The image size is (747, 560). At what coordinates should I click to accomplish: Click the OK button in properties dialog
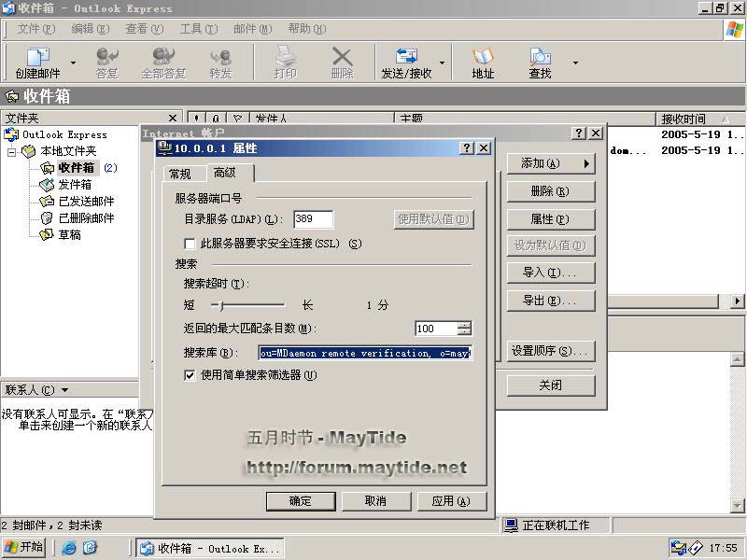[300, 501]
